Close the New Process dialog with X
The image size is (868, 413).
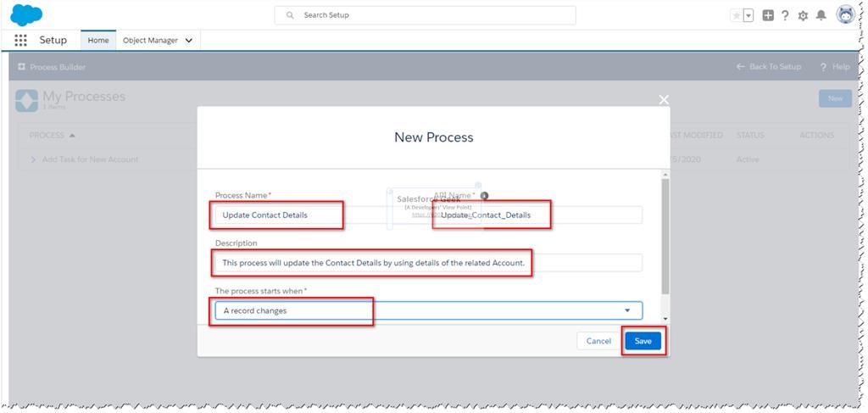pos(664,100)
